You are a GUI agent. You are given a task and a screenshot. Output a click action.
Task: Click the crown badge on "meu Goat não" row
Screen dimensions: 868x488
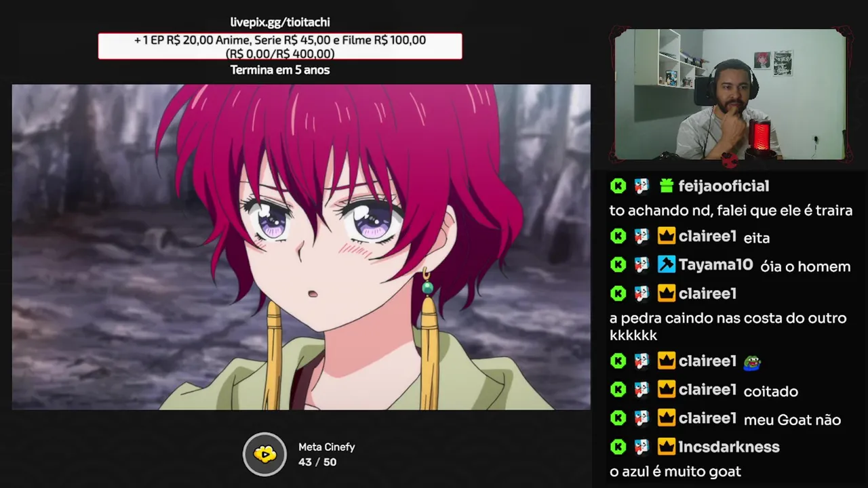click(x=667, y=418)
